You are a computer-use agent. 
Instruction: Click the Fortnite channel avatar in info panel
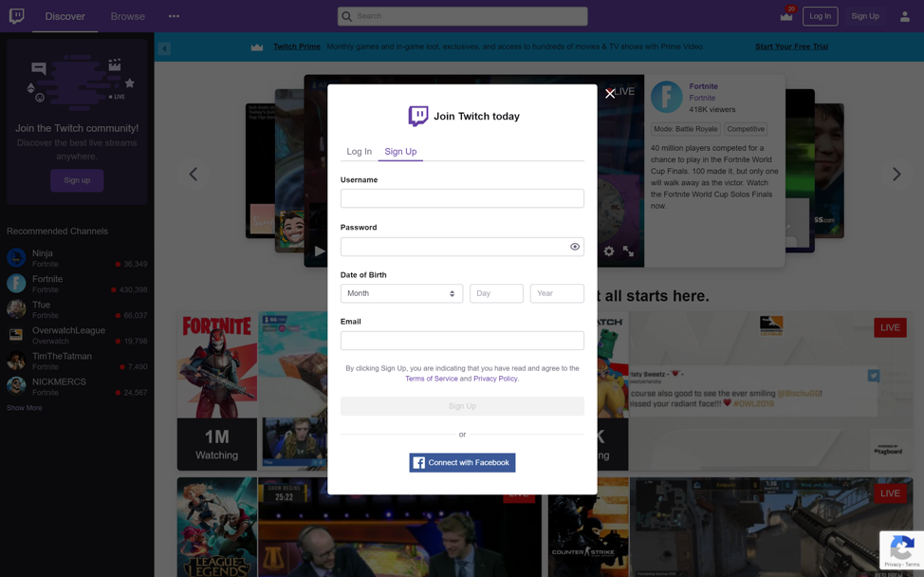click(667, 97)
